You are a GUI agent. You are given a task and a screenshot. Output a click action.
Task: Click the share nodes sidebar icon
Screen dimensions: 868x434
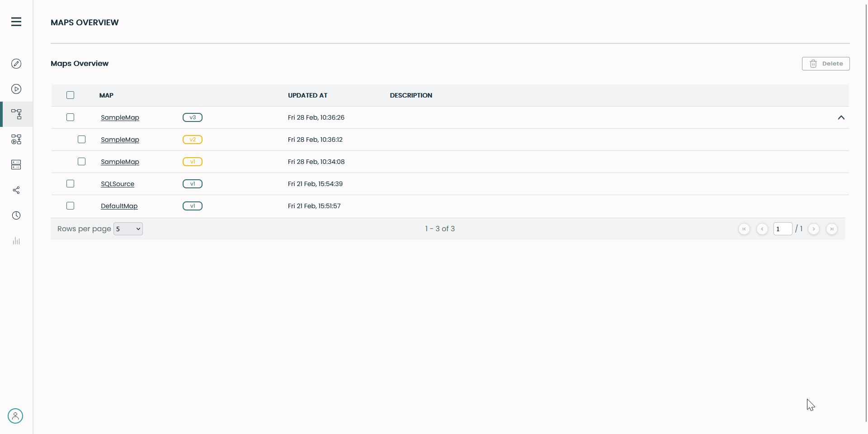point(16,190)
